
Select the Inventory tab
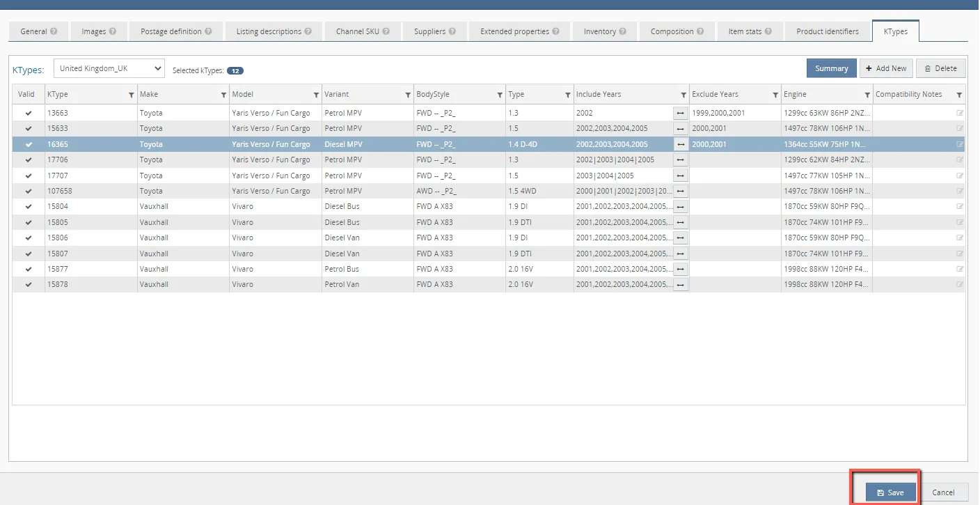point(605,31)
